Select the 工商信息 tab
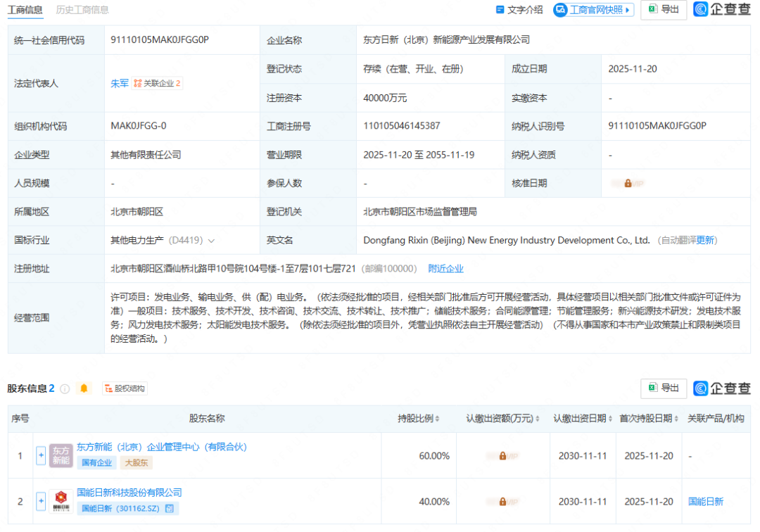This screenshot has height=532, width=760. coord(25,10)
